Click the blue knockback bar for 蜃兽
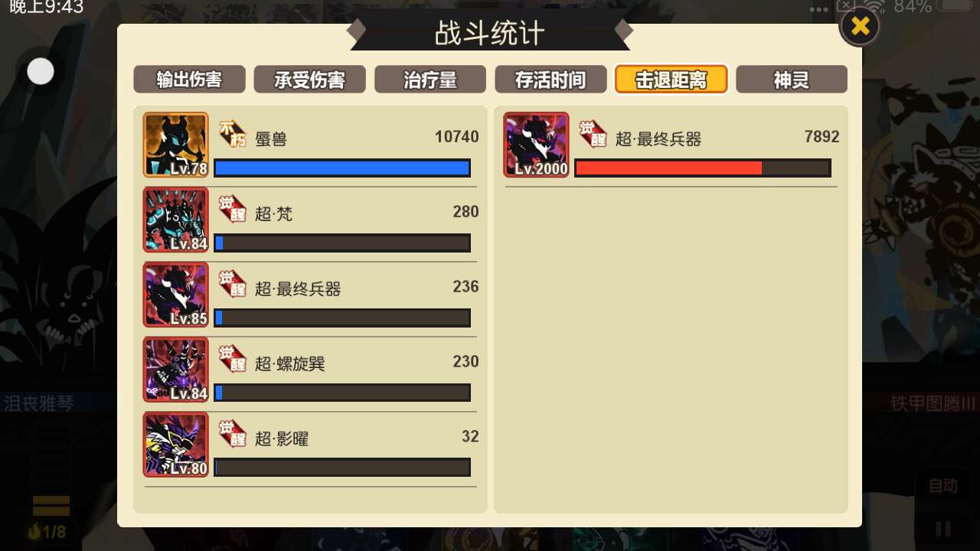Viewport: 980px width, 551px height. (x=342, y=168)
